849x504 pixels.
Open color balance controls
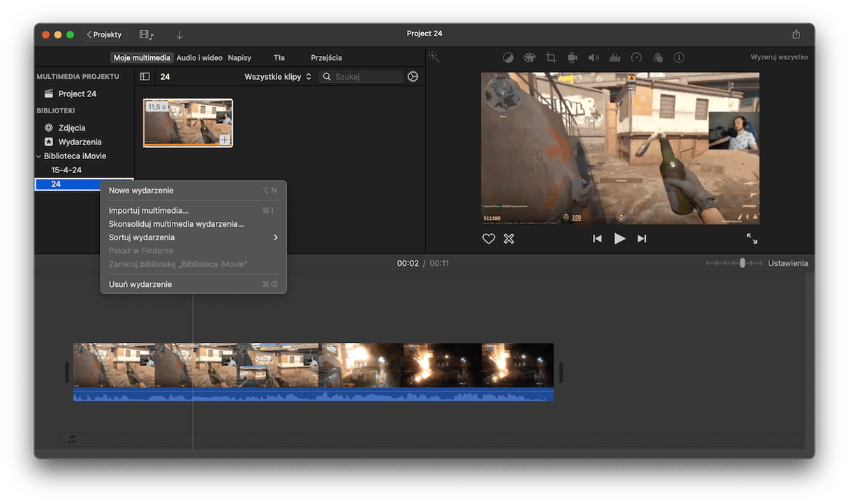point(508,58)
